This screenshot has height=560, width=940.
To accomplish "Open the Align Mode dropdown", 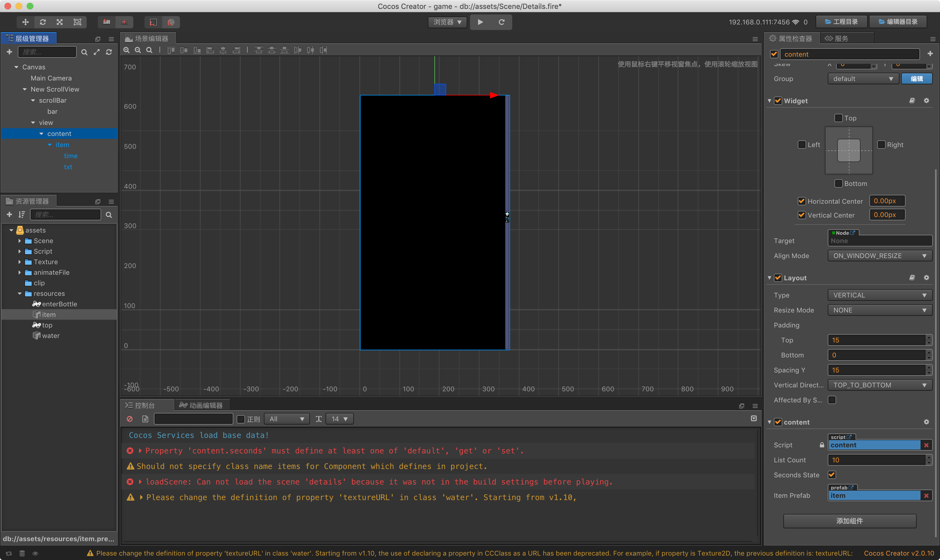I will (879, 256).
